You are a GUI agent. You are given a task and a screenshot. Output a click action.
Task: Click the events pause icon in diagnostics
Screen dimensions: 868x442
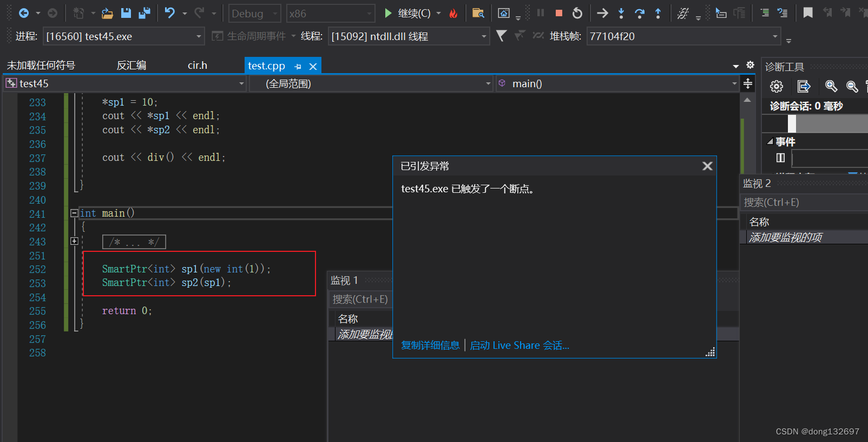[780, 158]
